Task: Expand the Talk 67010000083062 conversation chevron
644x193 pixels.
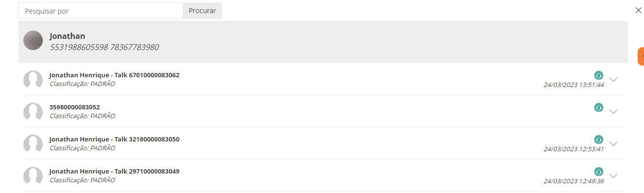Action: 613,80
